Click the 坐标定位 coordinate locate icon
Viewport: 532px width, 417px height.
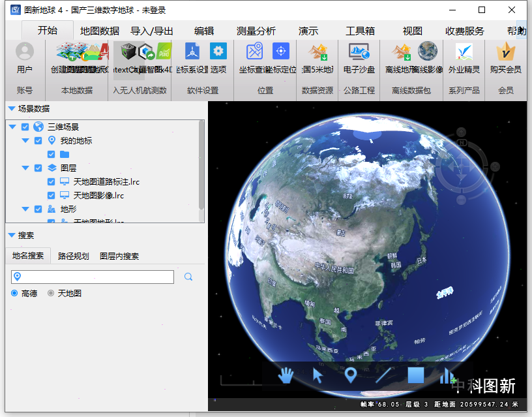click(281, 52)
